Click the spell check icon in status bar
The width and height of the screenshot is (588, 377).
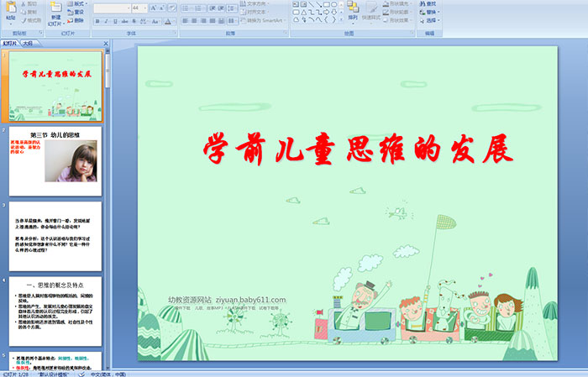point(81,374)
